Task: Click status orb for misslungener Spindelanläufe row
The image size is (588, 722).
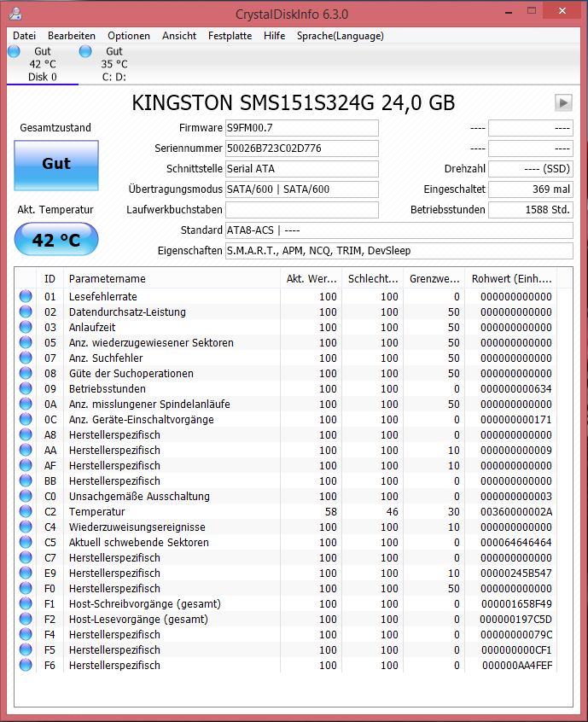Action: pos(26,404)
